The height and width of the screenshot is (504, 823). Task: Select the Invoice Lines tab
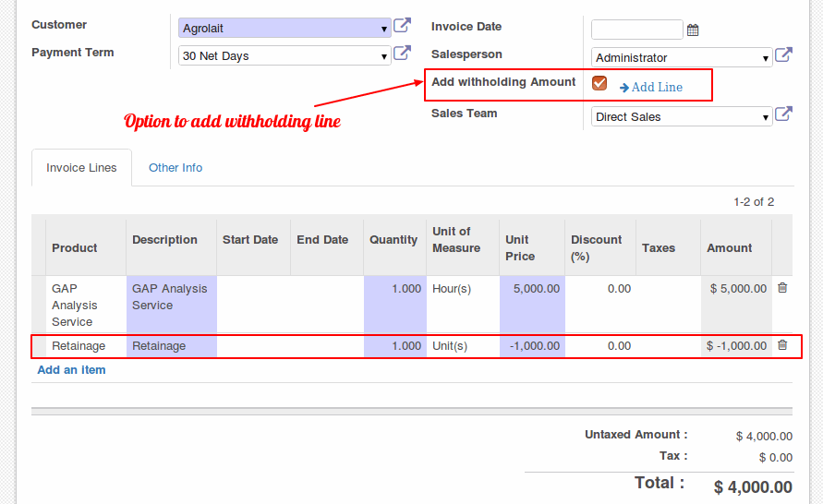pos(81,168)
